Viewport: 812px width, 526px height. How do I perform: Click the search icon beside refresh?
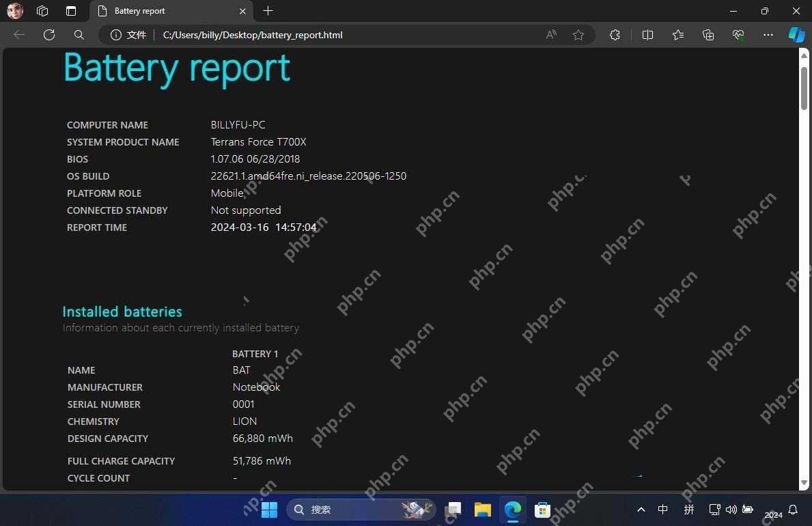[79, 35]
